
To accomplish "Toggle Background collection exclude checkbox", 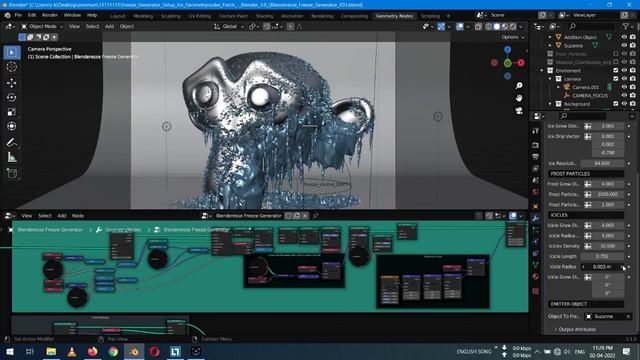I will pos(616,104).
